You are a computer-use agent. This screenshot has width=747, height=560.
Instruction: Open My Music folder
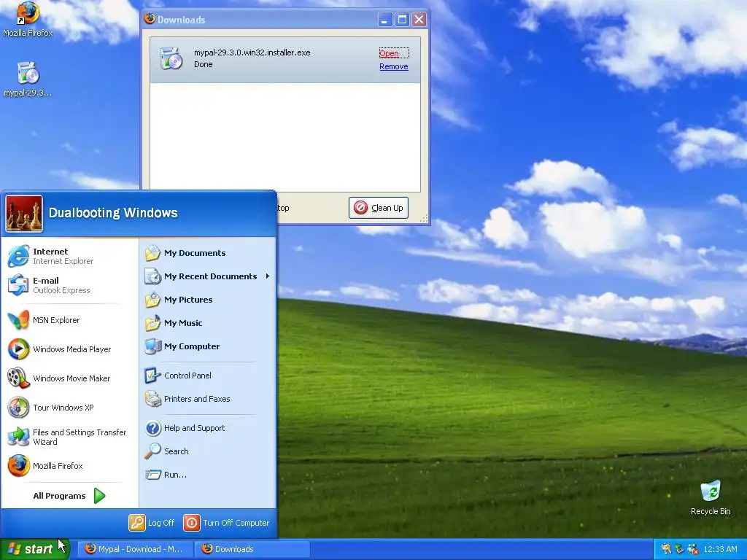(x=207, y=323)
